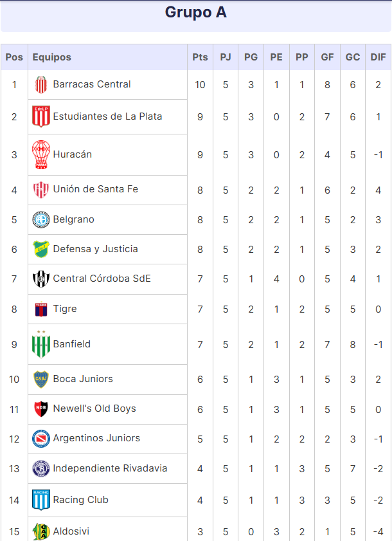Viewport: 392px width, 541px height.
Task: Click the Racing Club crest
Action: (41, 500)
